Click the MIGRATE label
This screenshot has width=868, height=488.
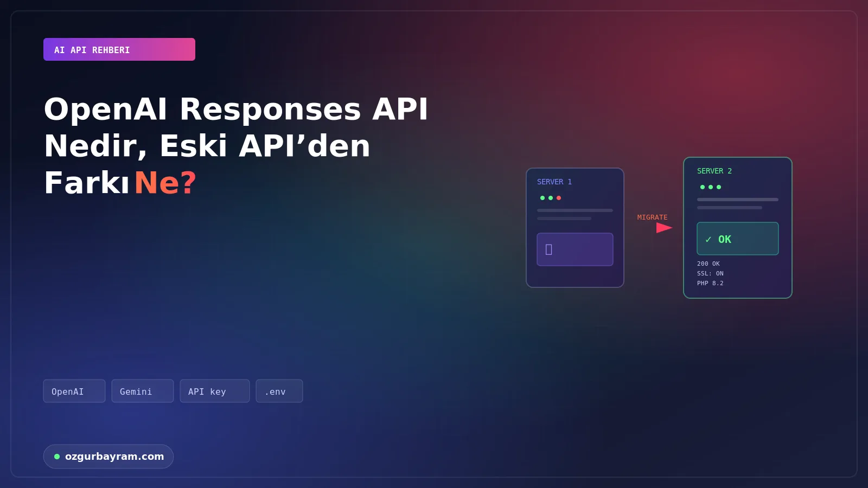[x=653, y=217]
